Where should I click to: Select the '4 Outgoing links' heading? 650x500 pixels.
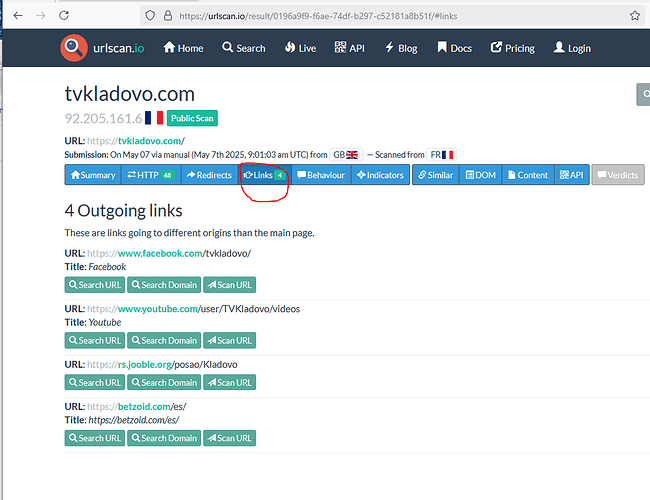tap(124, 211)
